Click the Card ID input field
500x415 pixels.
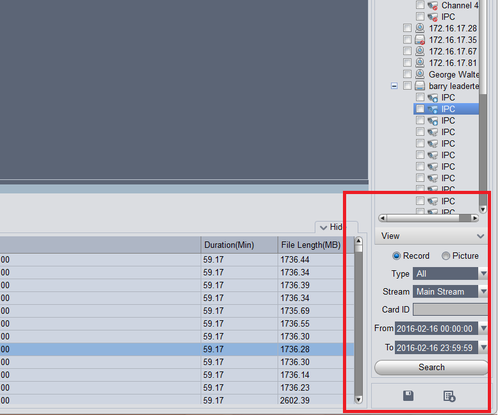point(450,310)
